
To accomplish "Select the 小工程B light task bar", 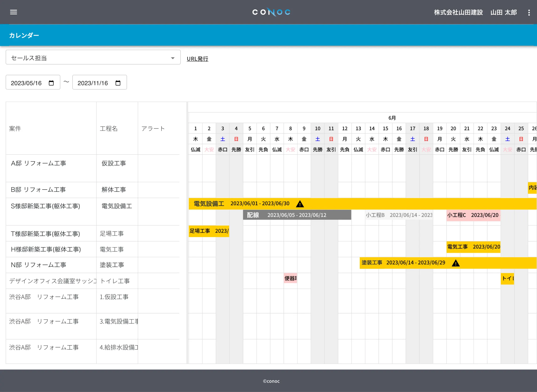I will pyautogui.click(x=399, y=215).
